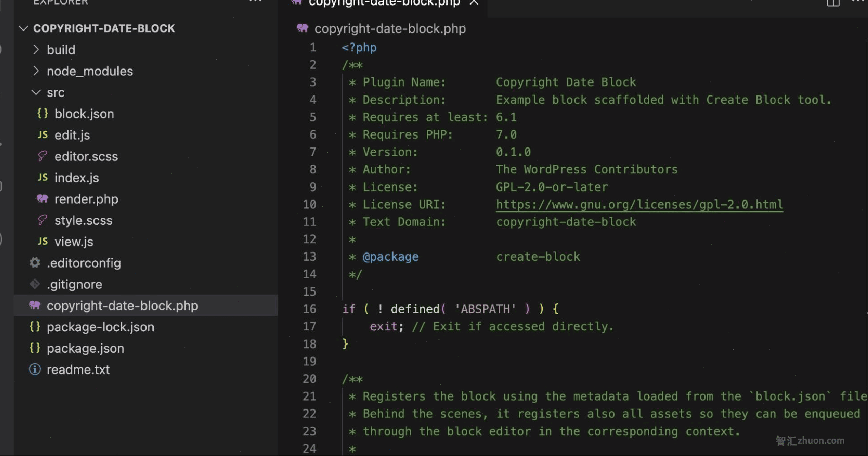Click the PHP icon beside copyright-date-block.php in explorer
The image size is (868, 456).
click(35, 305)
